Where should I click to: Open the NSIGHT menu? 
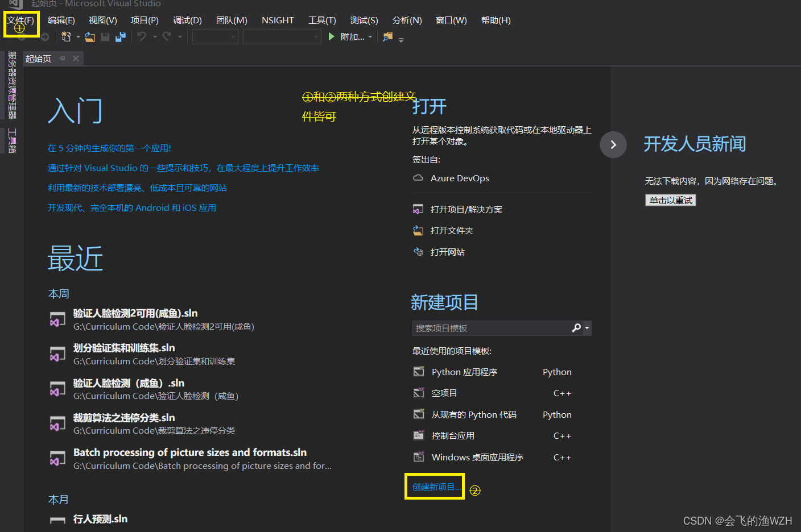(278, 20)
